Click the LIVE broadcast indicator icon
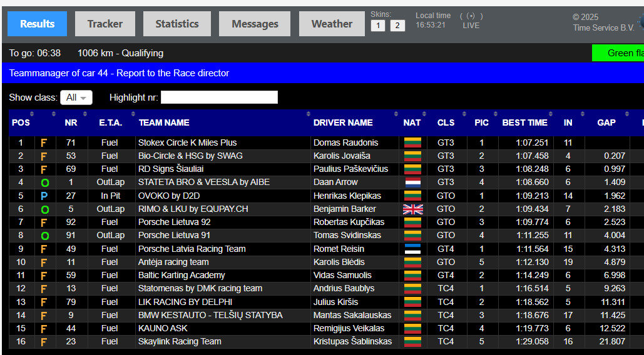 [471, 16]
